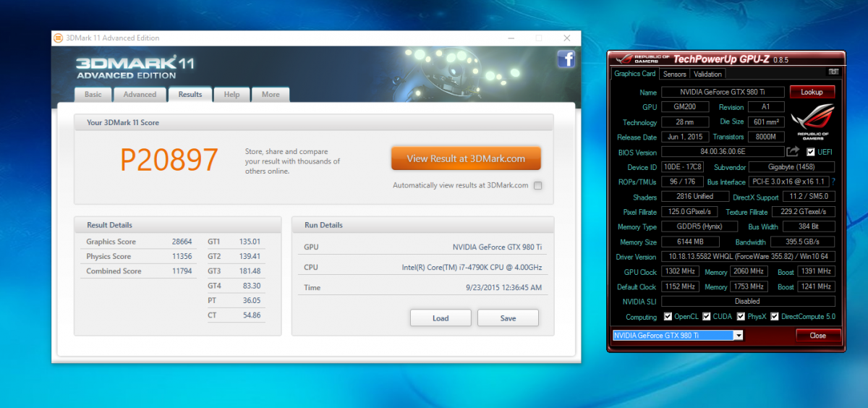Image resolution: width=868 pixels, height=408 pixels.
Task: Select the Graphics Card tab in GPU-Z
Action: (x=634, y=73)
